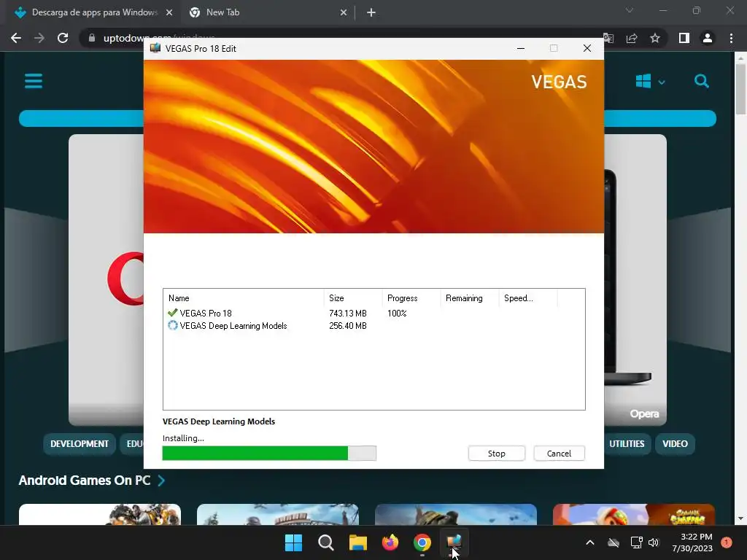Image resolution: width=747 pixels, height=560 pixels.
Task: Click the share page icon in Chrome
Action: (632, 38)
